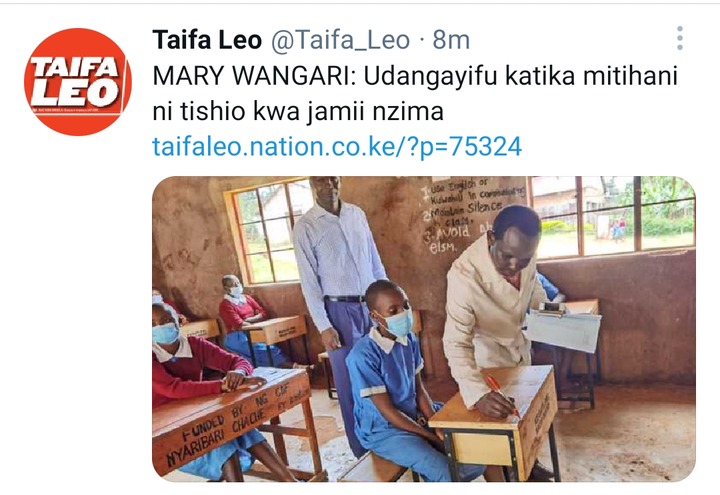The image size is (720, 495).
Task: Click the orange pen on the desk
Action: [502, 395]
